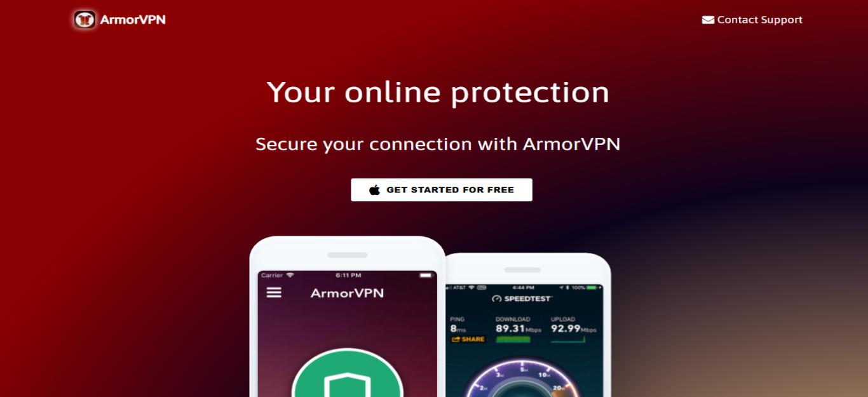Click the GET STARTED FOR FREE button

click(442, 190)
